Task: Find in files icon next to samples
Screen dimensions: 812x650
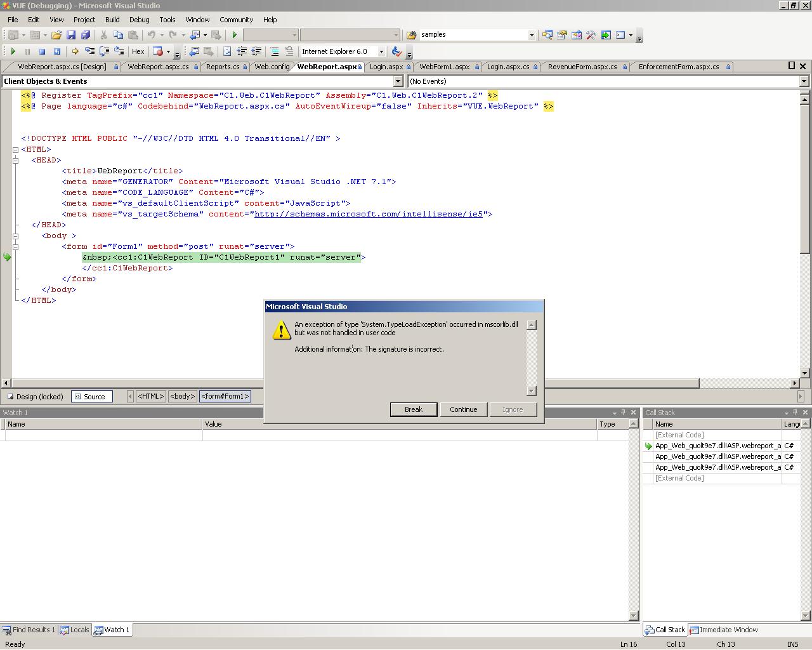Action: [x=411, y=35]
